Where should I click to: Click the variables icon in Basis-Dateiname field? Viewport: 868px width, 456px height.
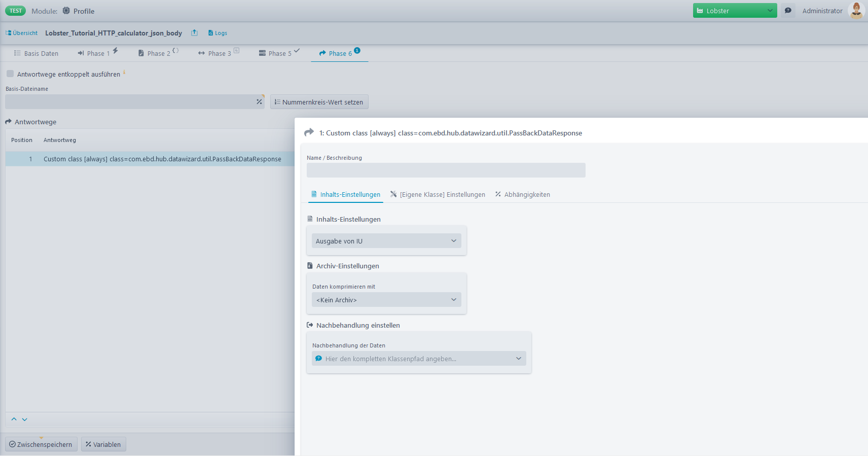point(259,102)
